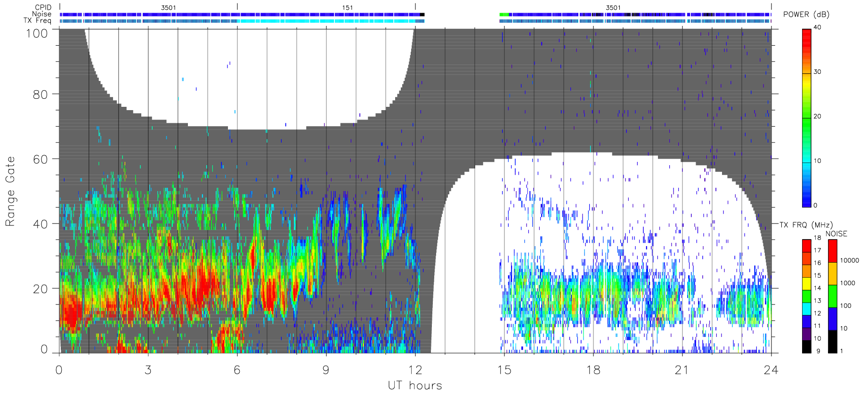
Task: Click the y-axis tick label '100'
Action: click(x=37, y=33)
